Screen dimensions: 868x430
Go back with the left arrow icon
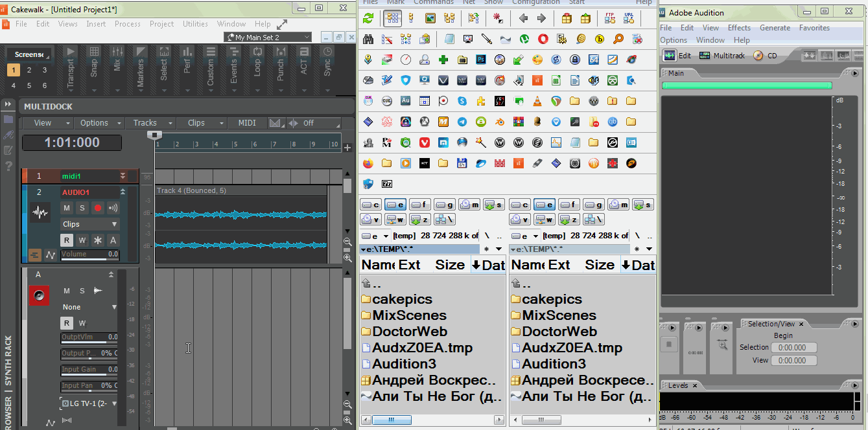523,18
